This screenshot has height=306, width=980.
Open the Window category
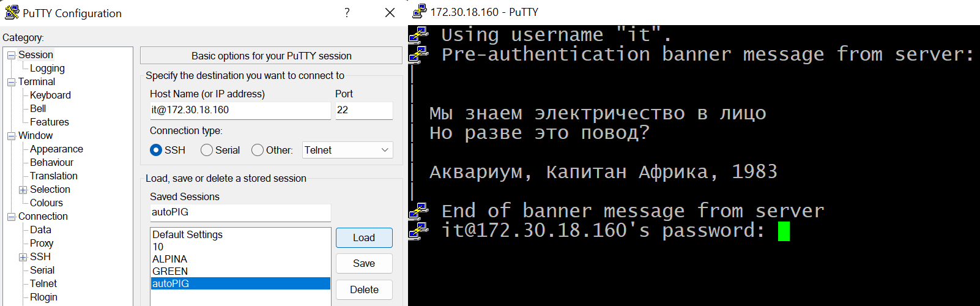[x=35, y=135]
